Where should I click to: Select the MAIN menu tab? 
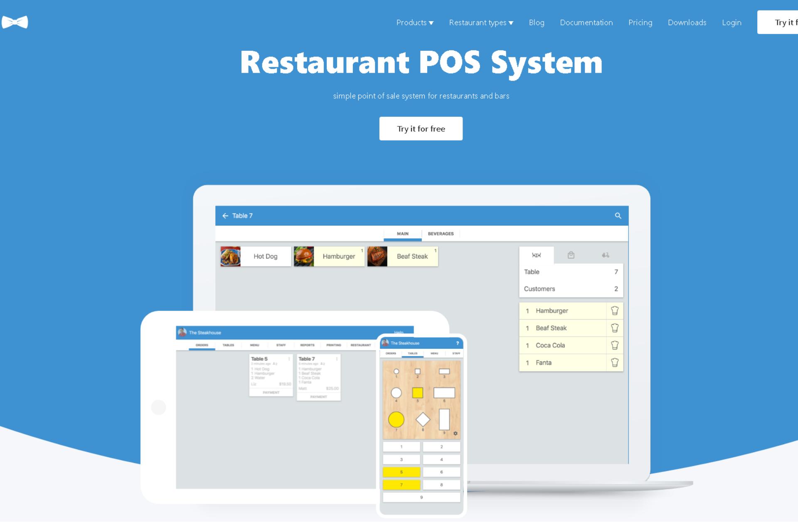coord(403,233)
